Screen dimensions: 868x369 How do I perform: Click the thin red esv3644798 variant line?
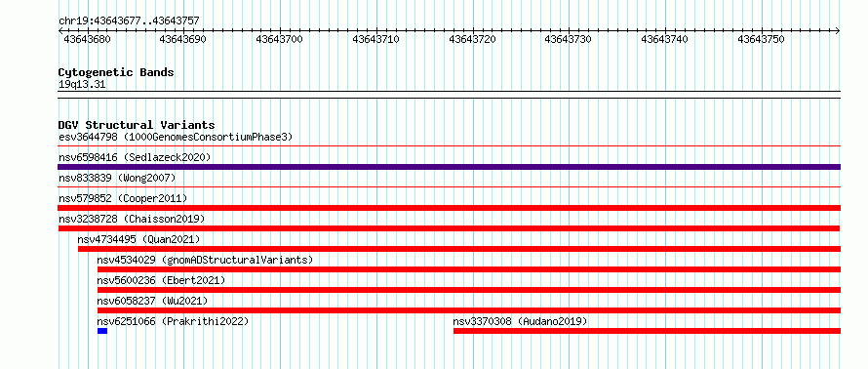(449, 146)
